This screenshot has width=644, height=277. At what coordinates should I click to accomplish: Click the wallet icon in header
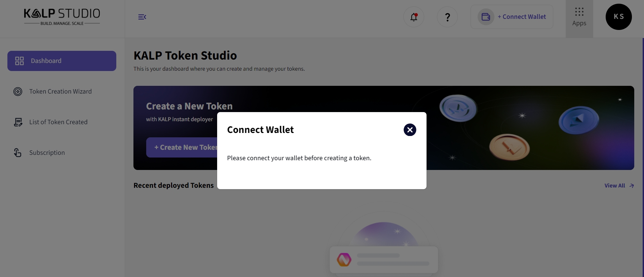click(486, 17)
